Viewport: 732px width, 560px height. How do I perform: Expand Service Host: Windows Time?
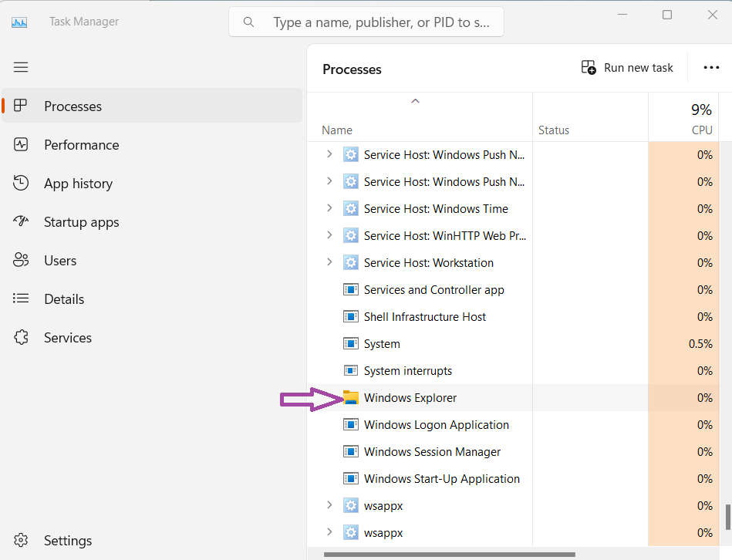[x=329, y=208]
